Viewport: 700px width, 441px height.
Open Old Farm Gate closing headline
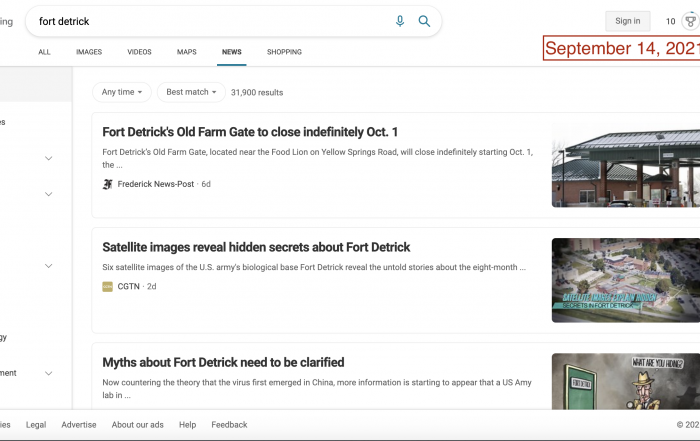pos(250,132)
